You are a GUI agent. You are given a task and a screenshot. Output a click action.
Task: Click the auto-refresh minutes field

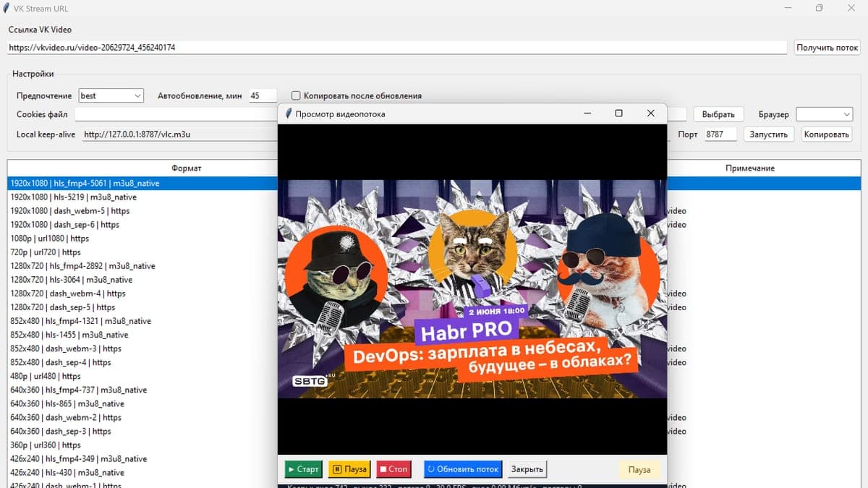(263, 95)
